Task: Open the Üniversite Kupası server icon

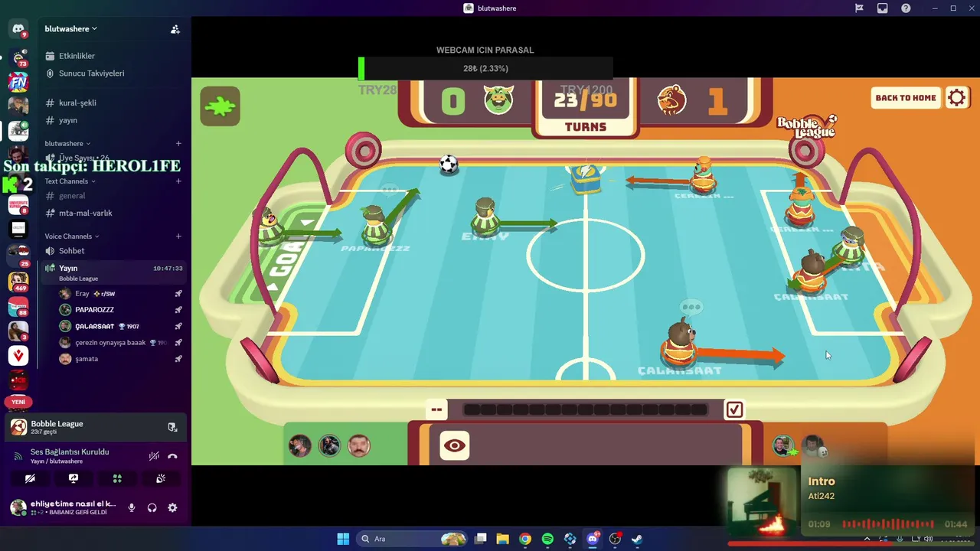Action: (x=18, y=204)
